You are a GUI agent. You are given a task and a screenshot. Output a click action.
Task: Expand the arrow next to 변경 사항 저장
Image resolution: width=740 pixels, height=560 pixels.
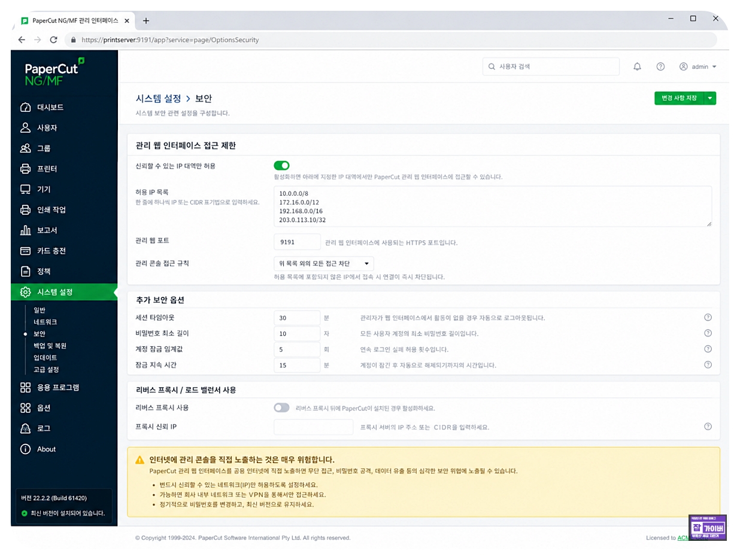tap(709, 98)
